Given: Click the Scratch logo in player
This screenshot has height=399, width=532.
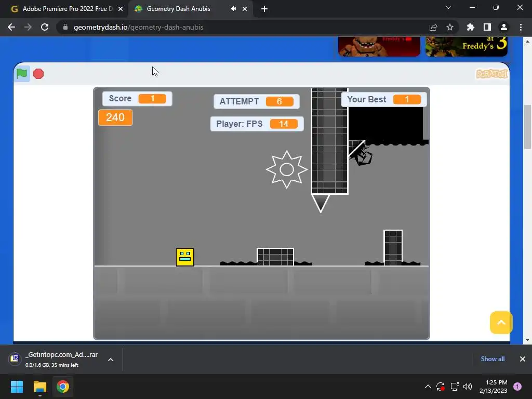Looking at the screenshot, I should point(491,74).
